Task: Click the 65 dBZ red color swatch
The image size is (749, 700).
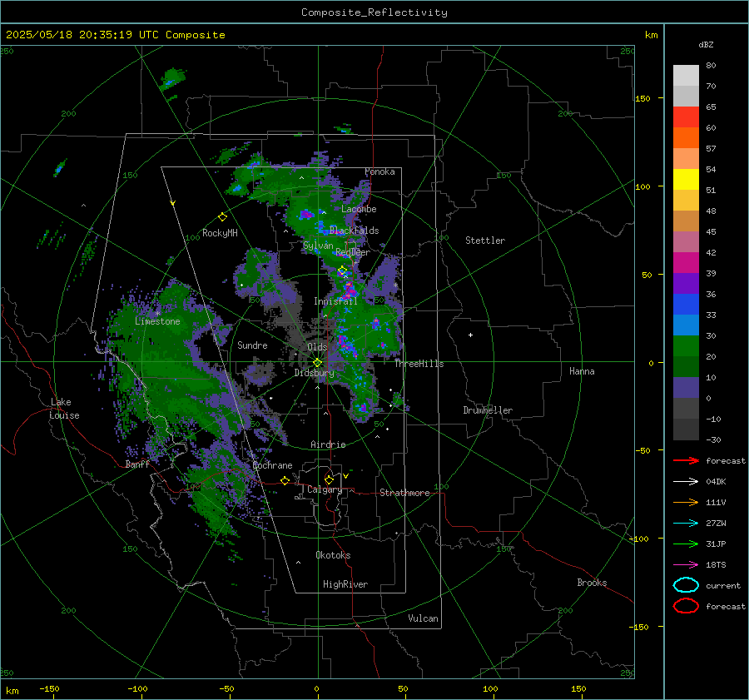Action: pyautogui.click(x=686, y=117)
